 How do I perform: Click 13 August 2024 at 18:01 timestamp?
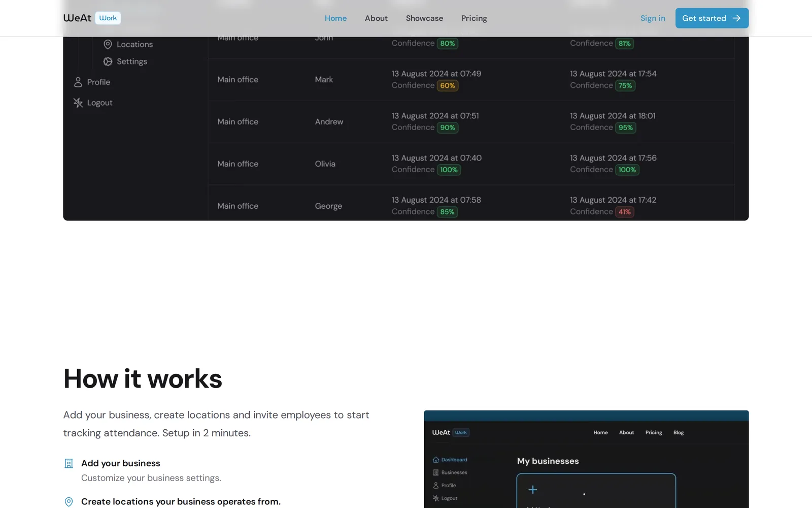coord(613,116)
